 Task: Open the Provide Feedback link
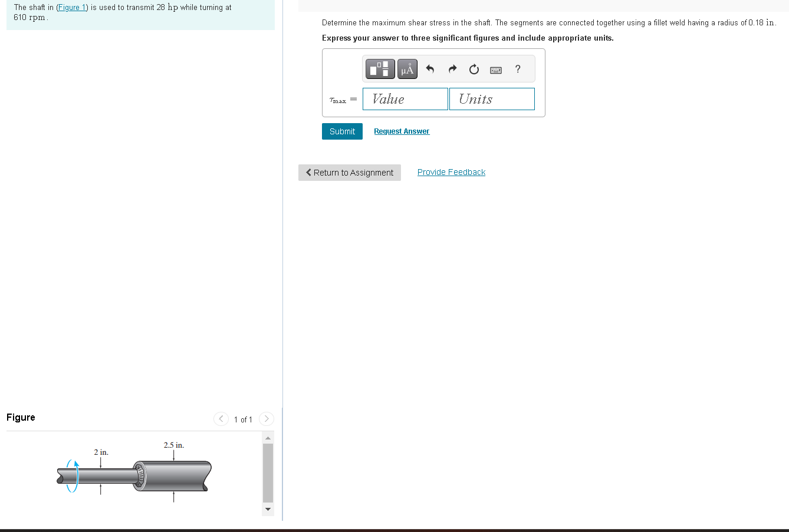(451, 171)
